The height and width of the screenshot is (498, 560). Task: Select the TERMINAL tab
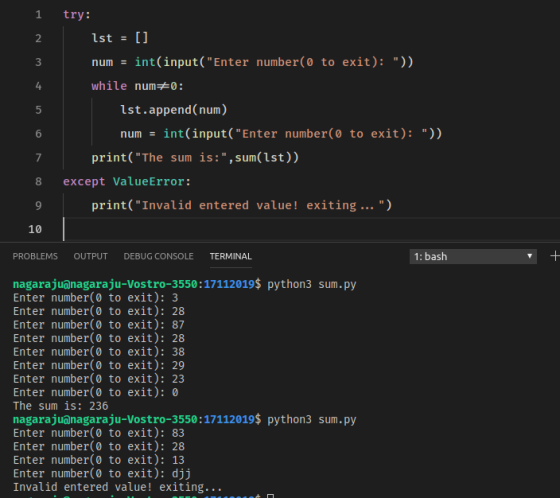(x=230, y=256)
